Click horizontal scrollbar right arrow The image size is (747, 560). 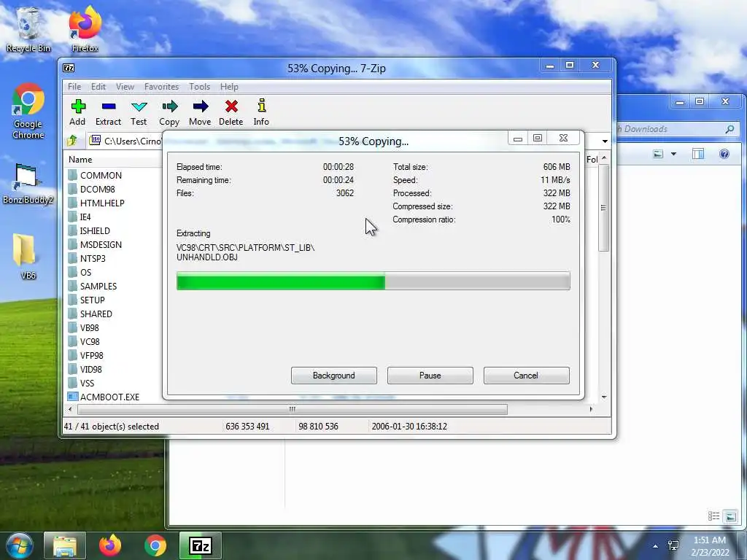(591, 409)
